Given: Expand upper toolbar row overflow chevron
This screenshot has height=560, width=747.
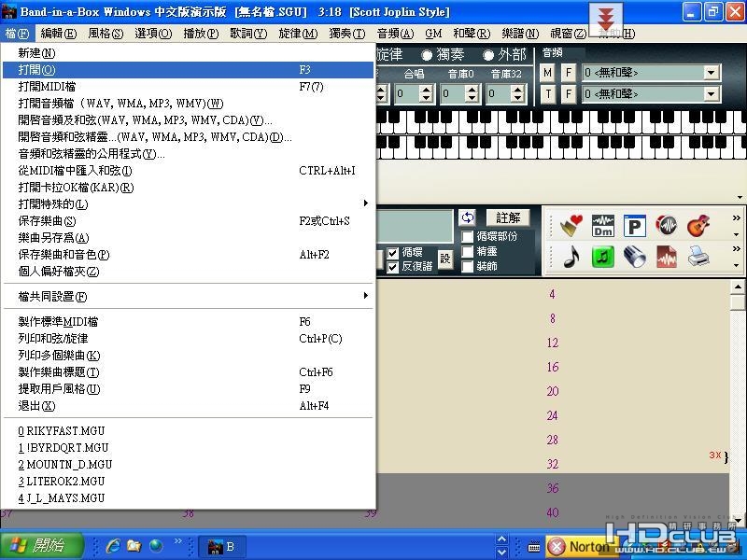Looking at the screenshot, I should 737,218.
